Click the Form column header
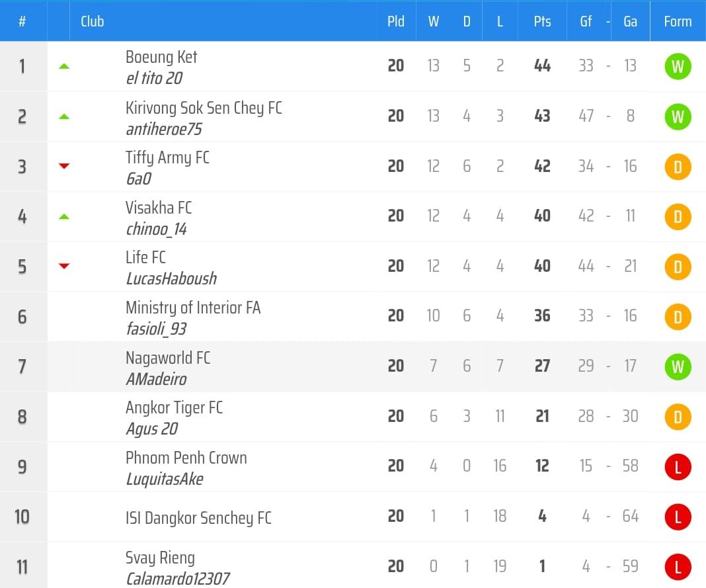The width and height of the screenshot is (706, 588). [678, 21]
